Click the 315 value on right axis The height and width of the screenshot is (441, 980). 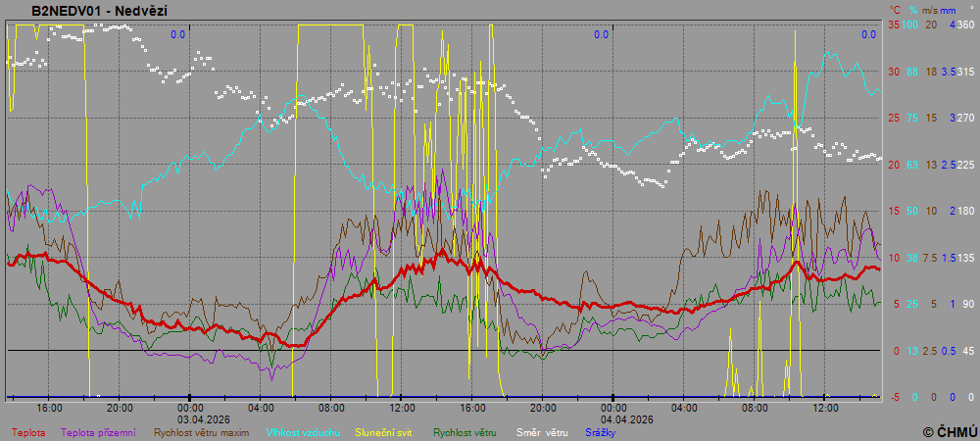point(965,72)
